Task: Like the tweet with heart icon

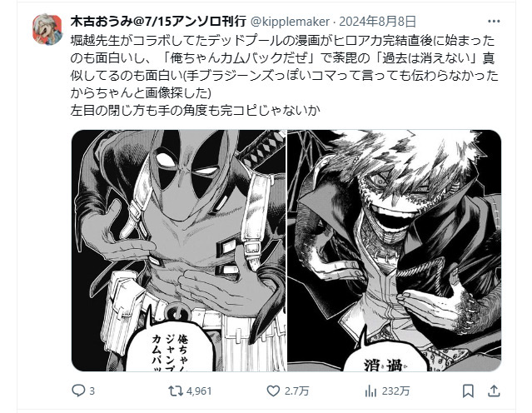Action: click(x=273, y=391)
